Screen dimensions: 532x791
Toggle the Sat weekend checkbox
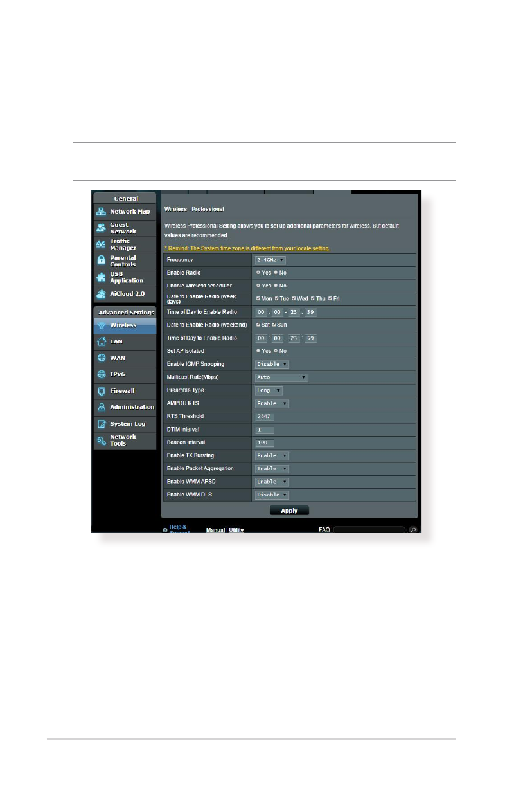pos(258,325)
